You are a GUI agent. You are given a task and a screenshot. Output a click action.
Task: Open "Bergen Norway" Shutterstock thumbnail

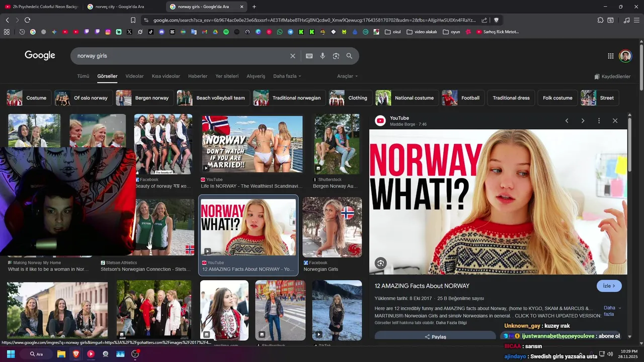[x=337, y=144]
